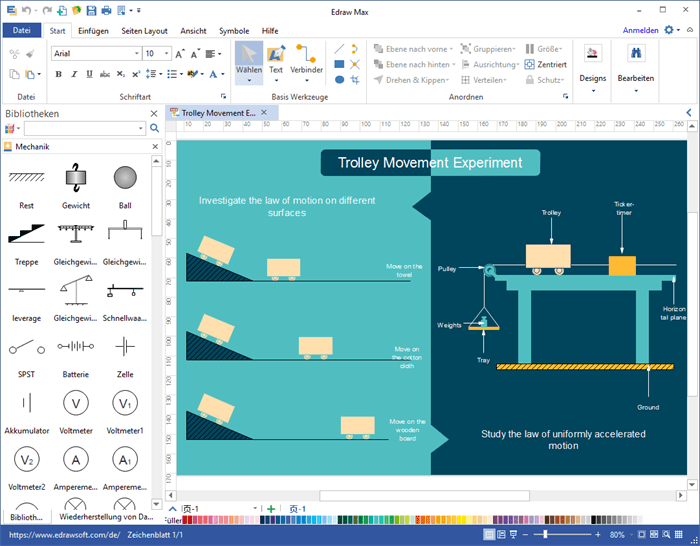700x546 pixels.
Task: Toggle Italic formatting
Action: click(x=74, y=74)
